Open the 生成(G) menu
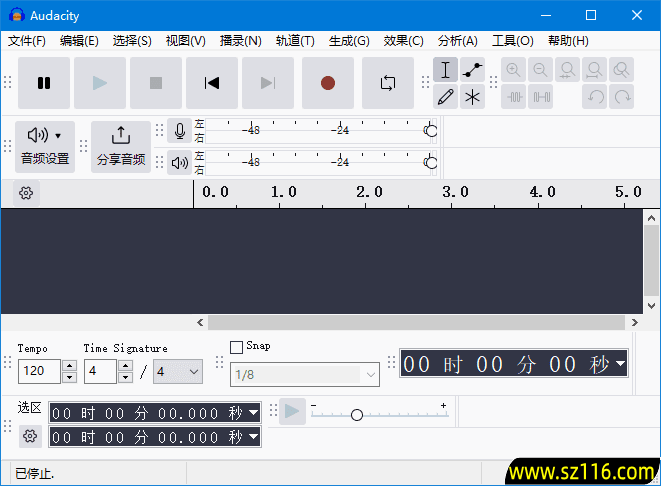Image resolution: width=661 pixels, height=486 pixels. 349,41
